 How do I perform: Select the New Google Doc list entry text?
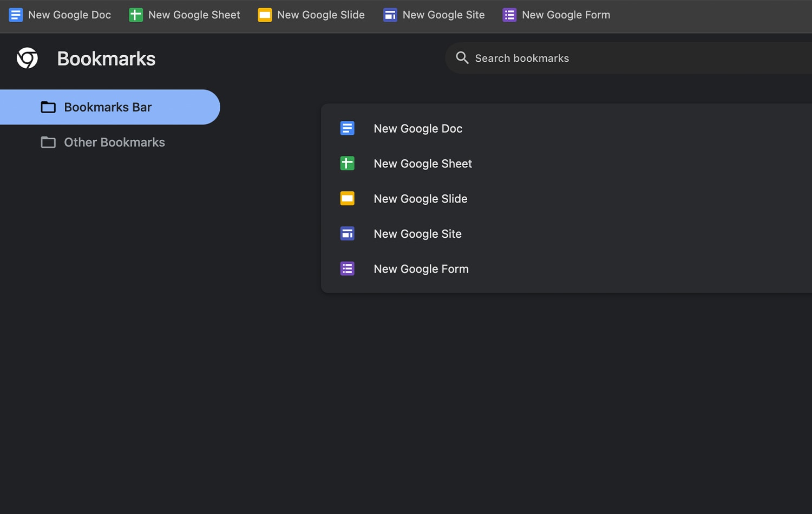click(418, 128)
